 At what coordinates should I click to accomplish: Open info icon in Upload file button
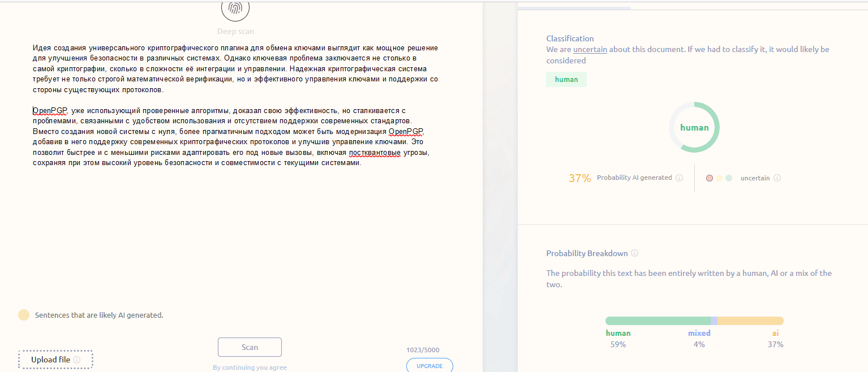[x=77, y=360]
